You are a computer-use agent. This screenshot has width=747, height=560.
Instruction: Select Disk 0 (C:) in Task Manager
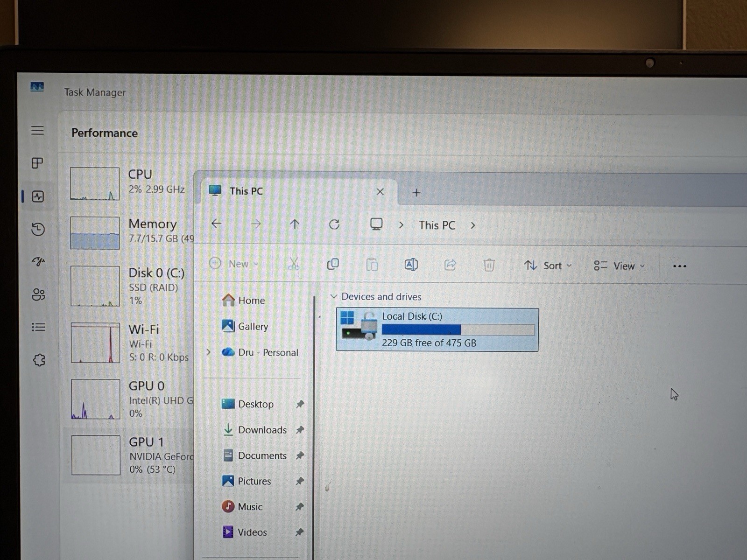(x=128, y=286)
